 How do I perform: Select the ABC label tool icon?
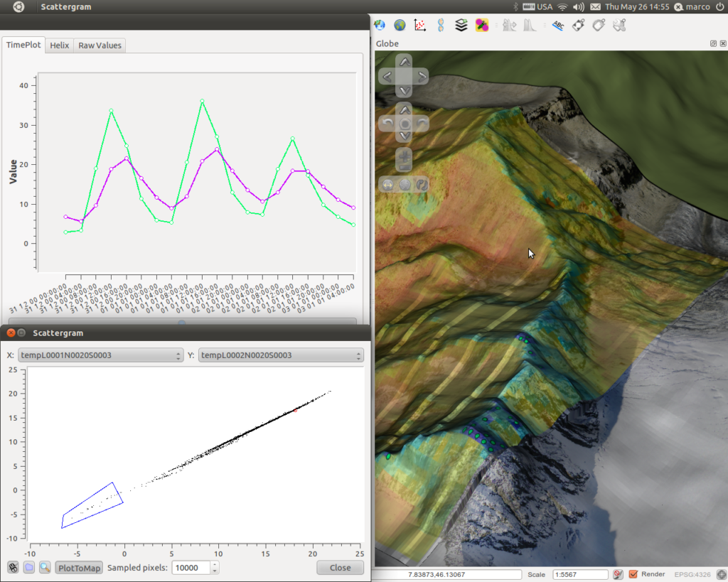(557, 25)
